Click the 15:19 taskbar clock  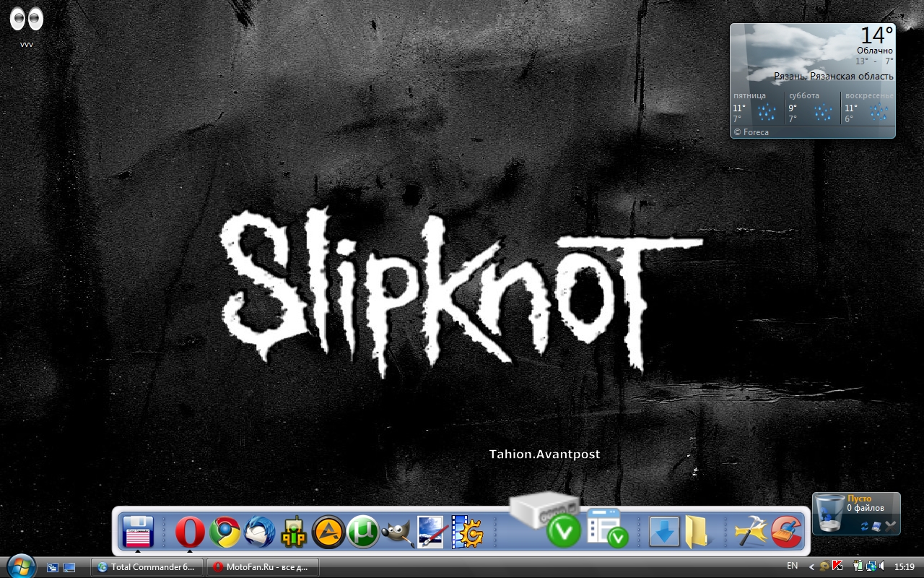(905, 567)
